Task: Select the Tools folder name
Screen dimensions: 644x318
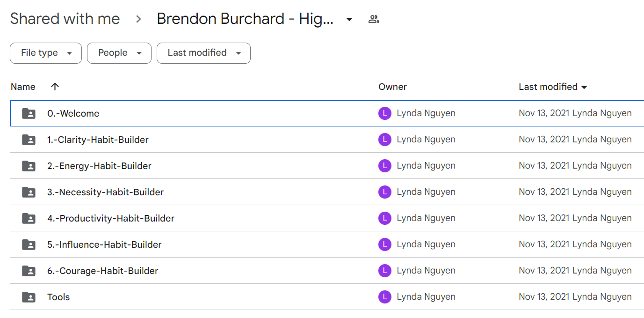Action: [58, 297]
